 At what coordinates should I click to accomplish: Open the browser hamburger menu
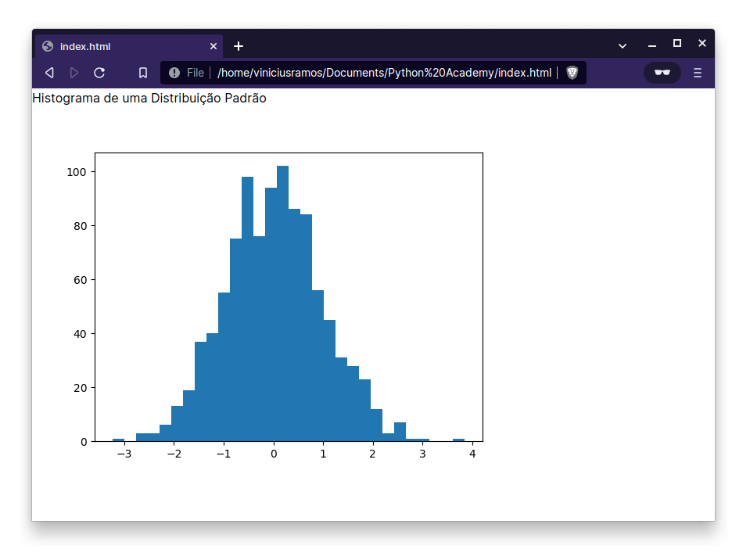tap(698, 73)
